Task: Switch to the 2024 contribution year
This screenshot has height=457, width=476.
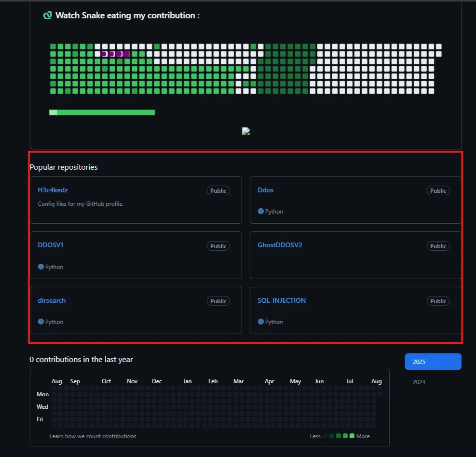Action: pyautogui.click(x=419, y=382)
